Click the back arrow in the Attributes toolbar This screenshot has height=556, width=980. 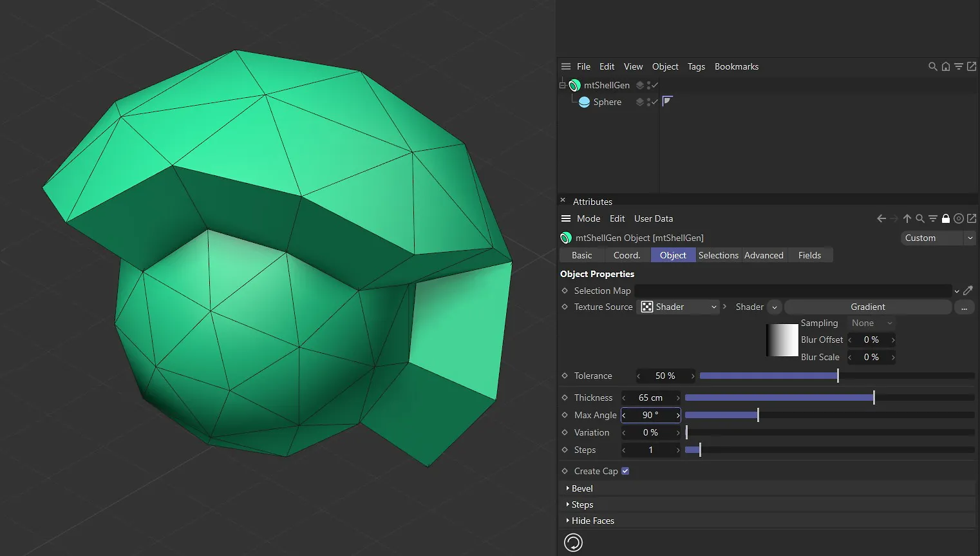click(881, 218)
